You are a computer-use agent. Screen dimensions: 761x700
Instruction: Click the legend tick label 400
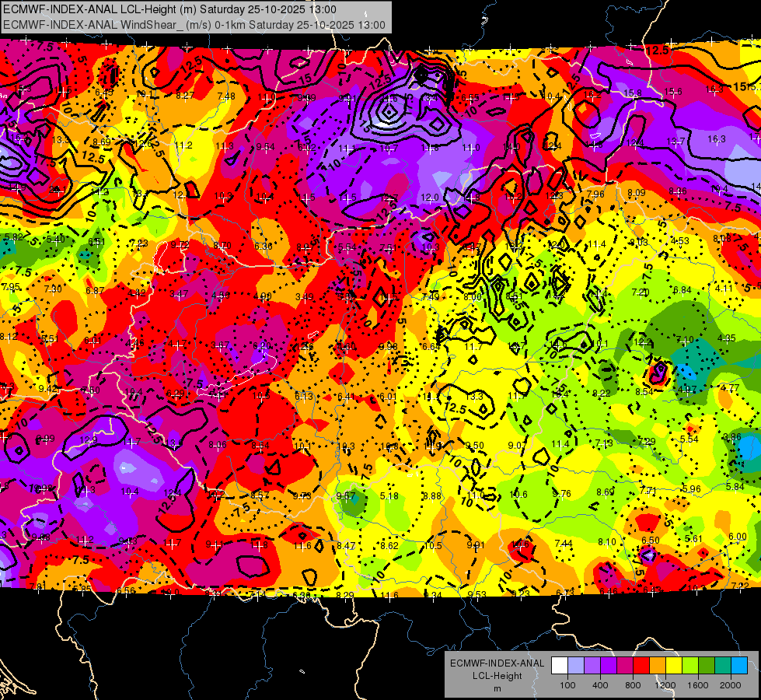(600, 685)
